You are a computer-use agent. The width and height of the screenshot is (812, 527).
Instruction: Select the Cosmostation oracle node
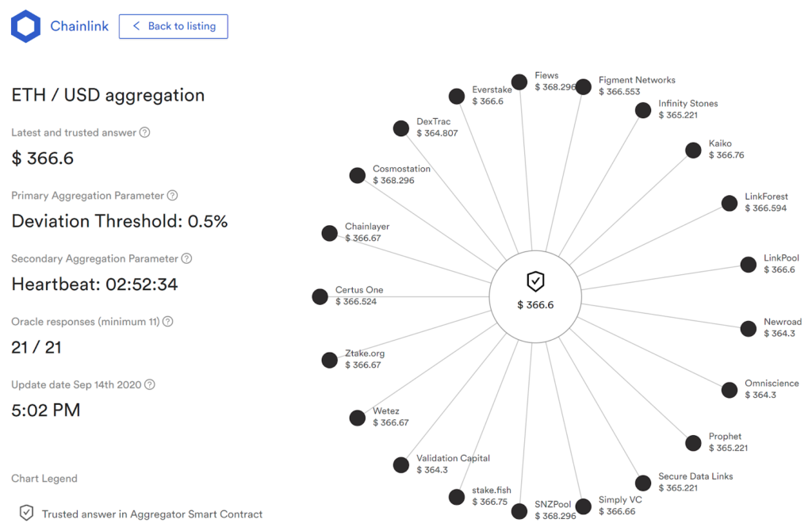(x=358, y=175)
